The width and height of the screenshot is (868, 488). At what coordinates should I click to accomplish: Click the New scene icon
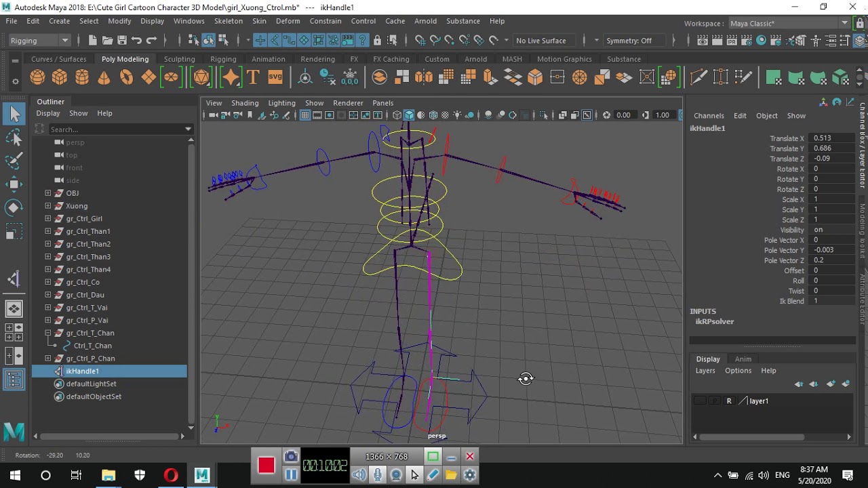(92, 41)
